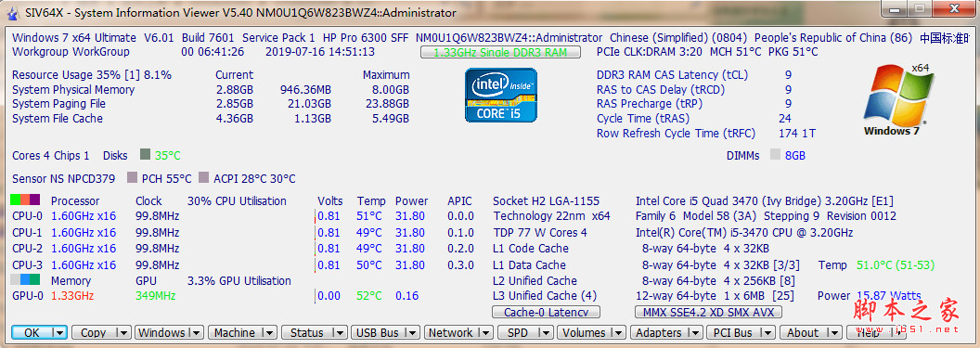980x348 pixels.
Task: Click the green 'Temp 51.0°C (51-53)' reading
Action: 876,264
